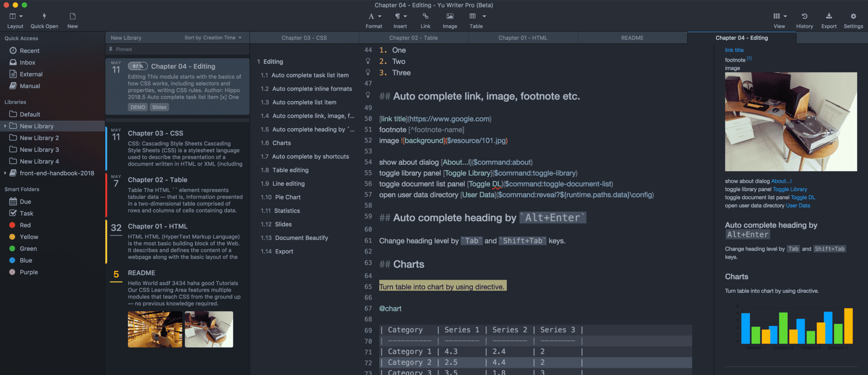The image size is (868, 375).
Task: Switch to Chapter 01 - HTML tab
Action: pyautogui.click(x=523, y=38)
